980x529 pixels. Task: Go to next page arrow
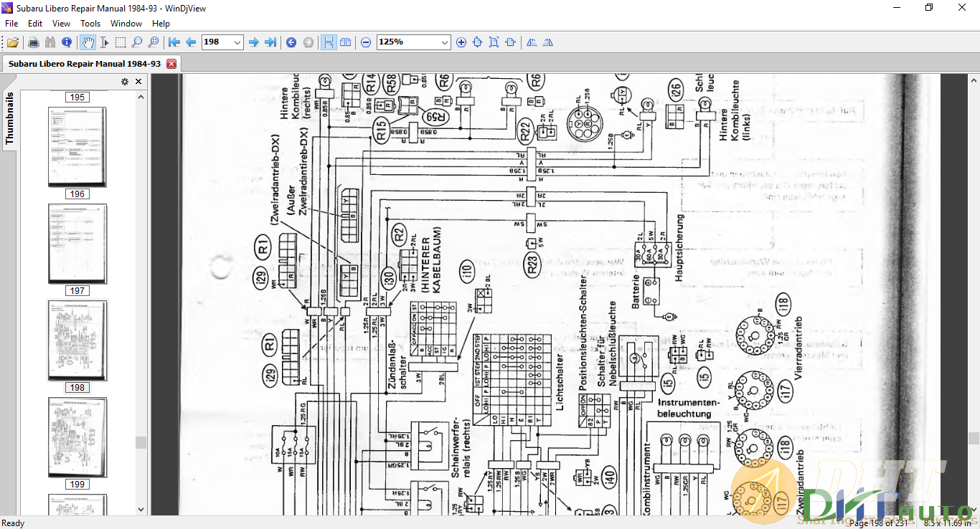pyautogui.click(x=253, y=42)
